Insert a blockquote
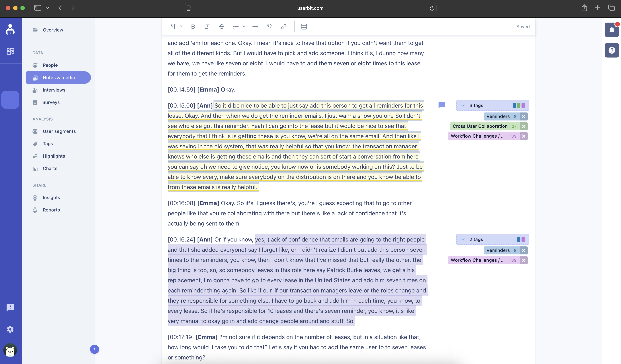Screen dimensions: 621x364 tap(269, 27)
